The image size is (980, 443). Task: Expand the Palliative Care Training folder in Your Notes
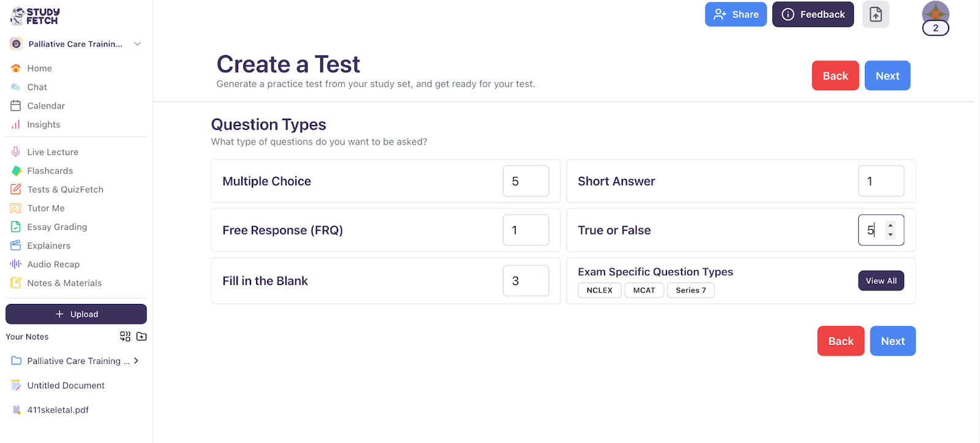(136, 361)
